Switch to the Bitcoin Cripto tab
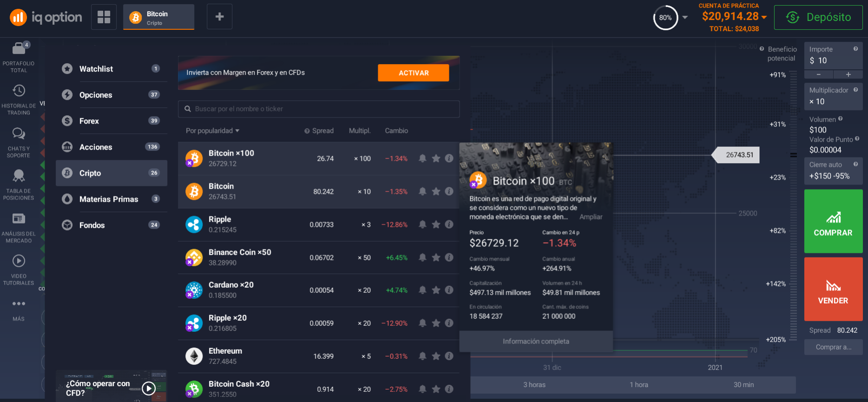Viewport: 868px width, 402px height. 158,17
